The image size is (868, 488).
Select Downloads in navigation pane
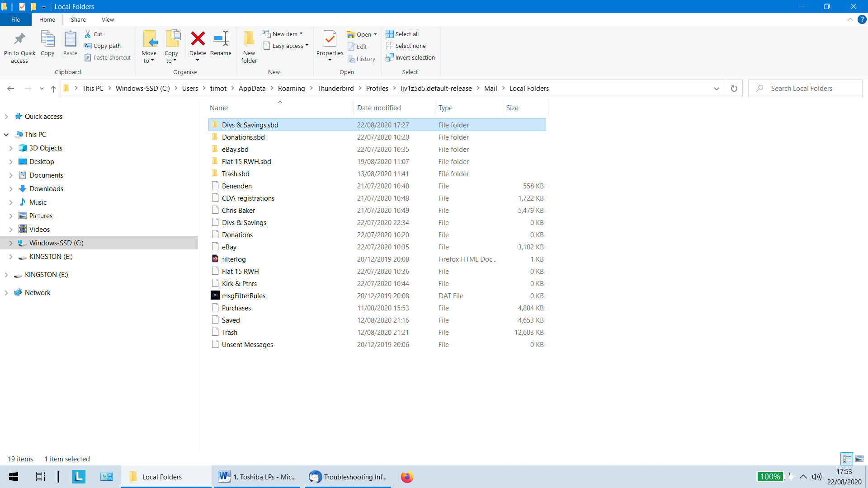tap(46, 189)
